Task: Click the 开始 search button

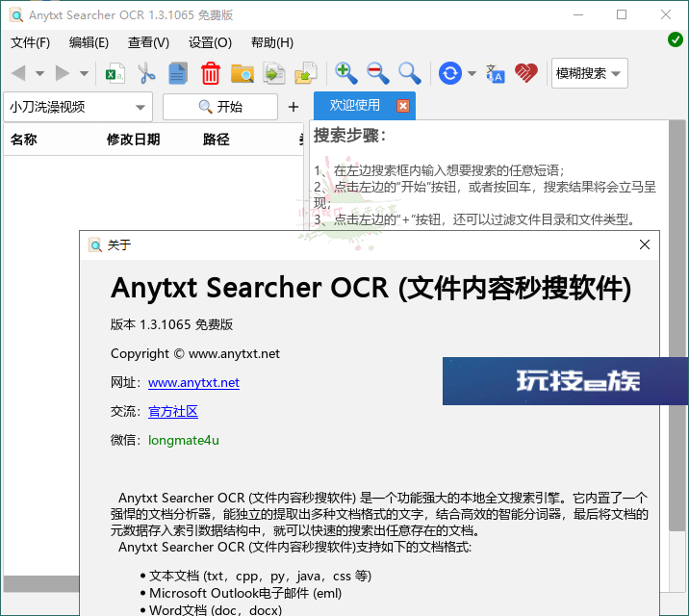Action: [220, 106]
